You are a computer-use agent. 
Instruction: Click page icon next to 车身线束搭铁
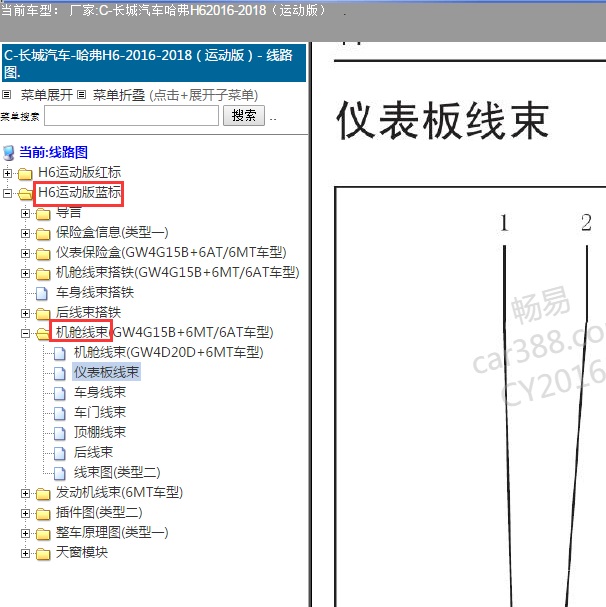(42, 293)
